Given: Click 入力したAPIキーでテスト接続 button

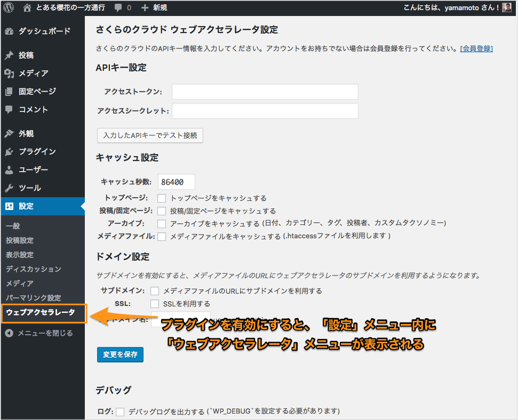Looking at the screenshot, I should (x=150, y=135).
